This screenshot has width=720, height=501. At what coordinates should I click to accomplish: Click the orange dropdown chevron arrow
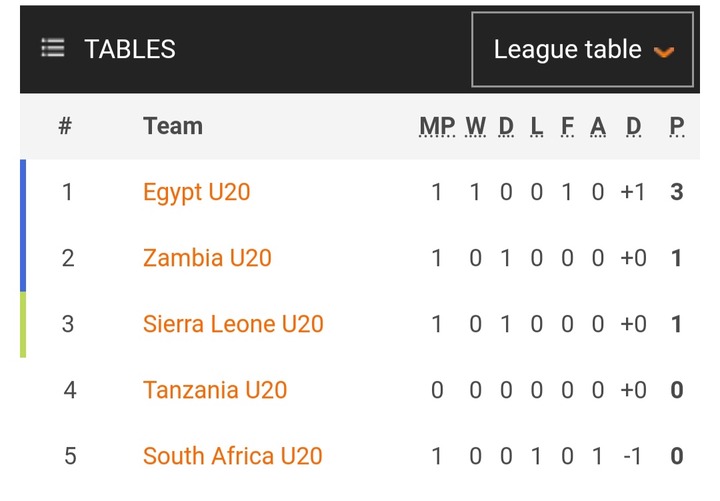point(664,51)
